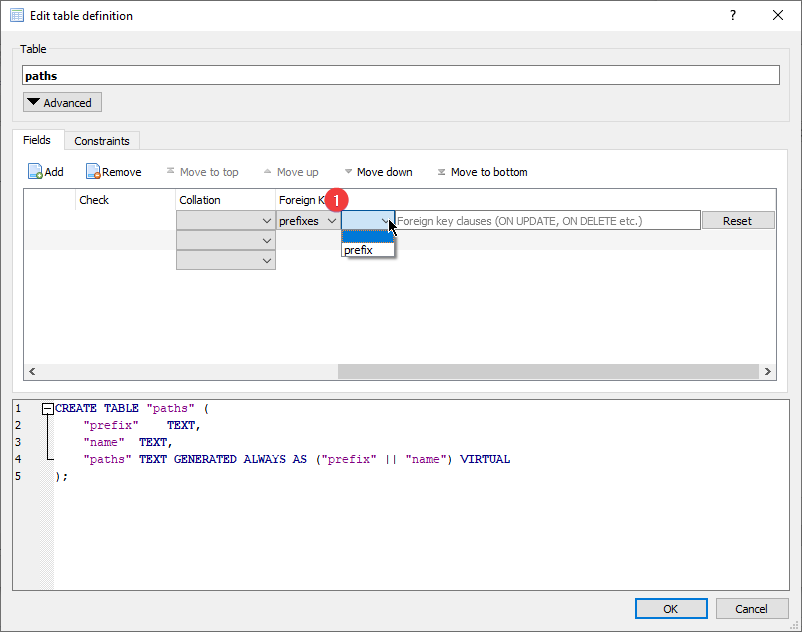The height and width of the screenshot is (632, 802).
Task: Reset the foreign key settings
Action: tap(738, 220)
